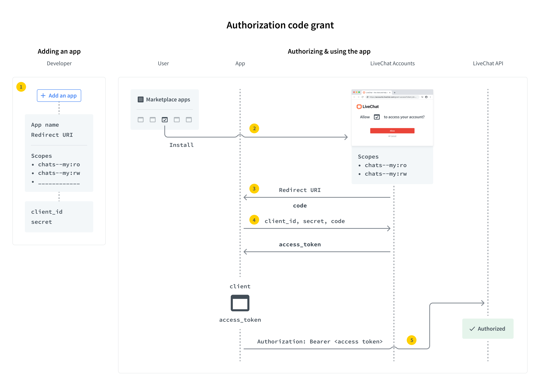Click the reload icon in the browser toolbar
Viewport: 540px width, 392px height.
coord(363,97)
